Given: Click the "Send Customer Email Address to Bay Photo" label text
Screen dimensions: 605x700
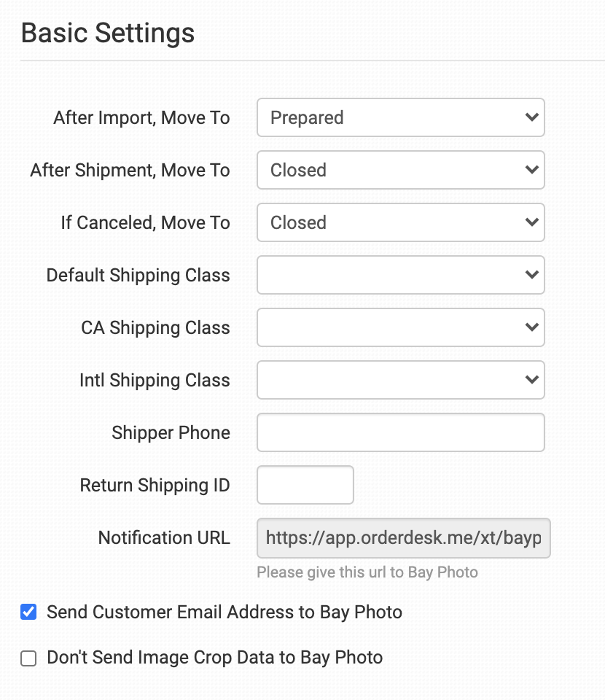Looking at the screenshot, I should pyautogui.click(x=224, y=612).
